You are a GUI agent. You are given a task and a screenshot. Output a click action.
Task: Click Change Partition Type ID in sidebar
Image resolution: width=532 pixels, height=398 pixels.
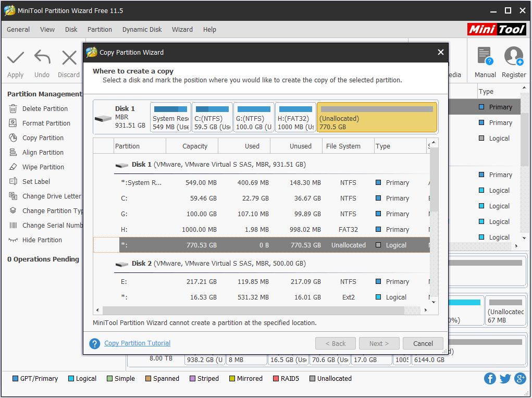click(53, 210)
